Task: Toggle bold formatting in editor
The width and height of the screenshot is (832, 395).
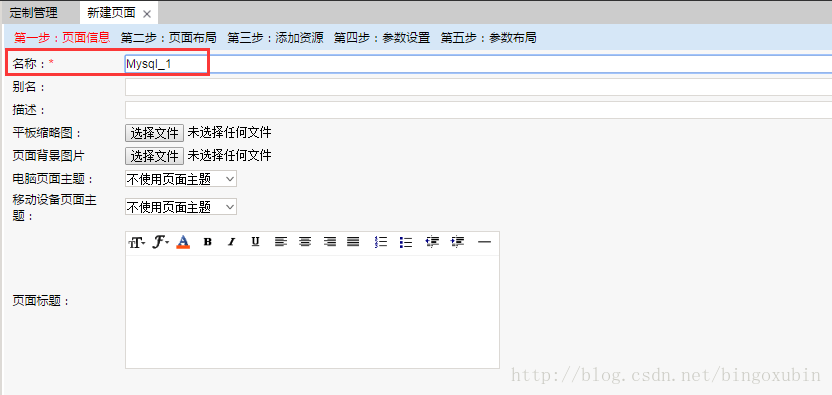Action: (208, 242)
